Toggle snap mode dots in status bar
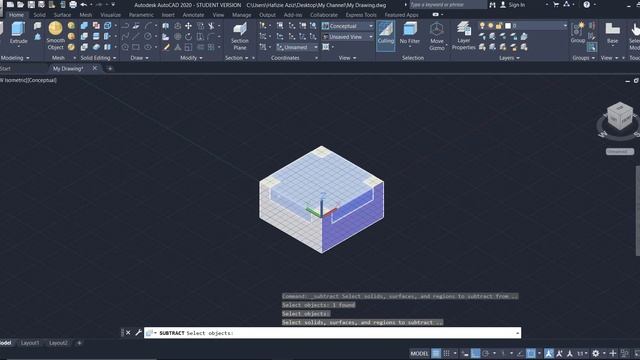Viewport: 640px width, 360px height. tap(447, 353)
